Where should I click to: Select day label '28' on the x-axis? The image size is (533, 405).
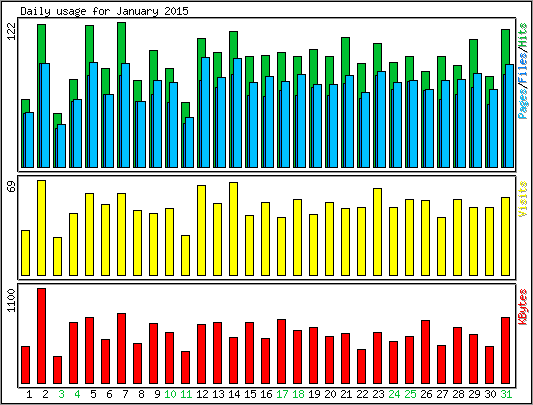458,394
